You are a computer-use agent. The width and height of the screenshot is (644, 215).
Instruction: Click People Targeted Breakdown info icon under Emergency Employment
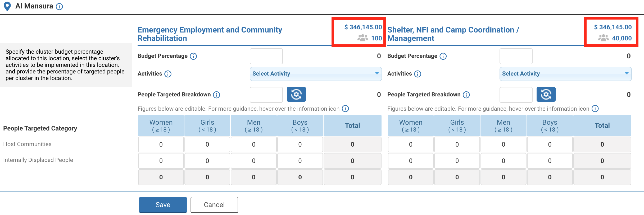[216, 95]
